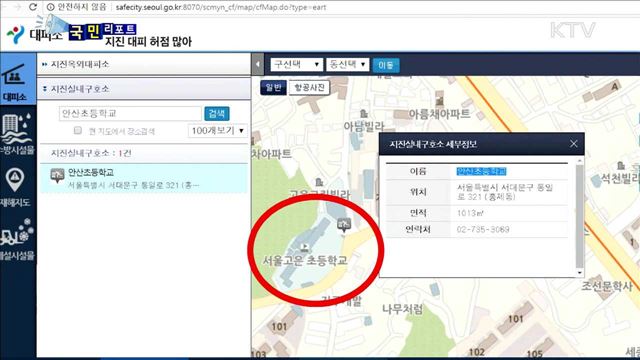
Task: Click the browser reload icon
Action: pos(33,7)
